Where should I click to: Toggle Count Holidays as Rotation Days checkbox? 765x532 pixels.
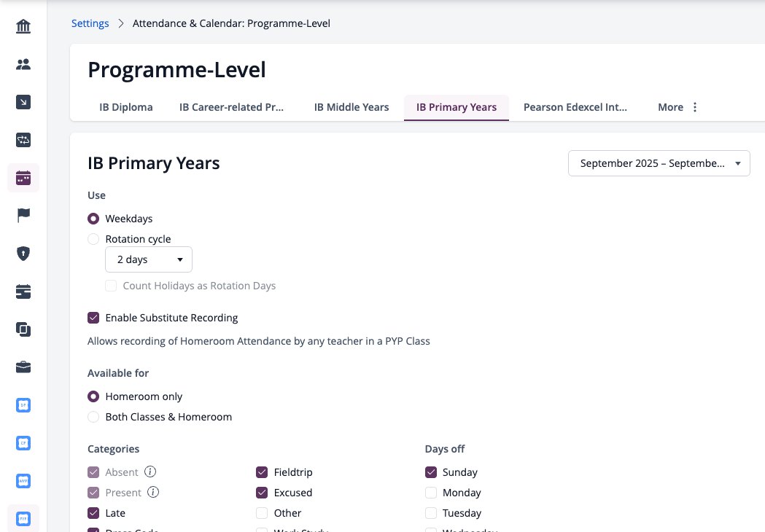click(111, 286)
